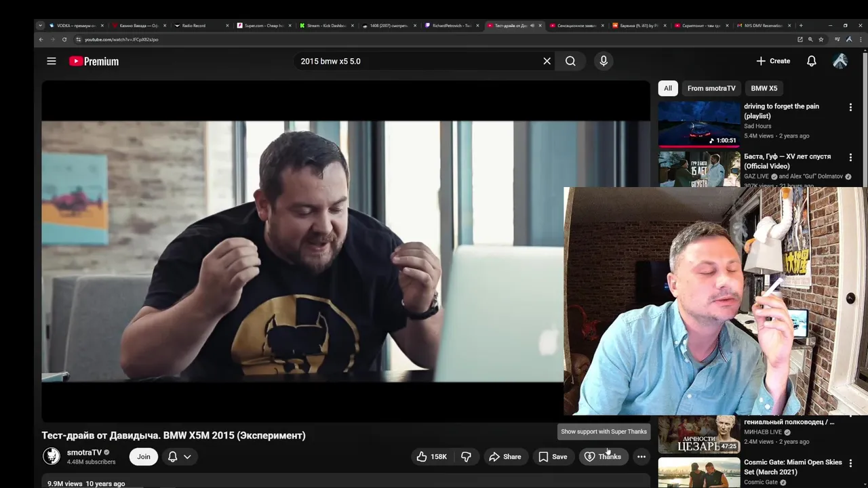Switch to the VODKA browser tab
Viewport: 868px width, 488px height.
(x=75, y=26)
